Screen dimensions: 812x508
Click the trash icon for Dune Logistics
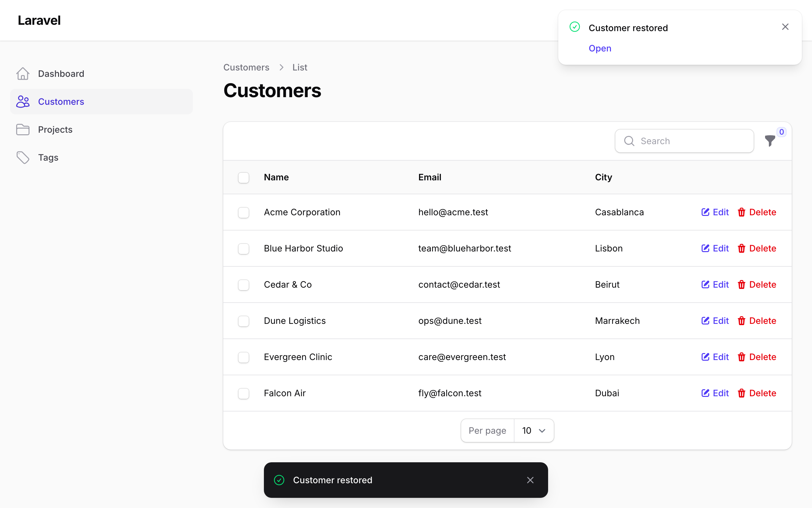[742, 321]
